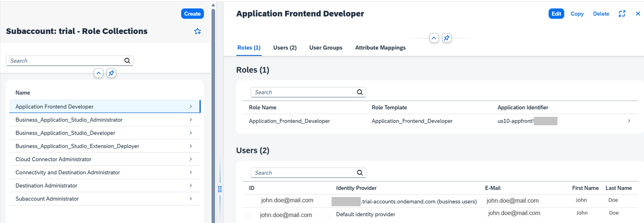The height and width of the screenshot is (223, 644).
Task: Collapse the left list header with the up arrow
Action: tap(99, 73)
